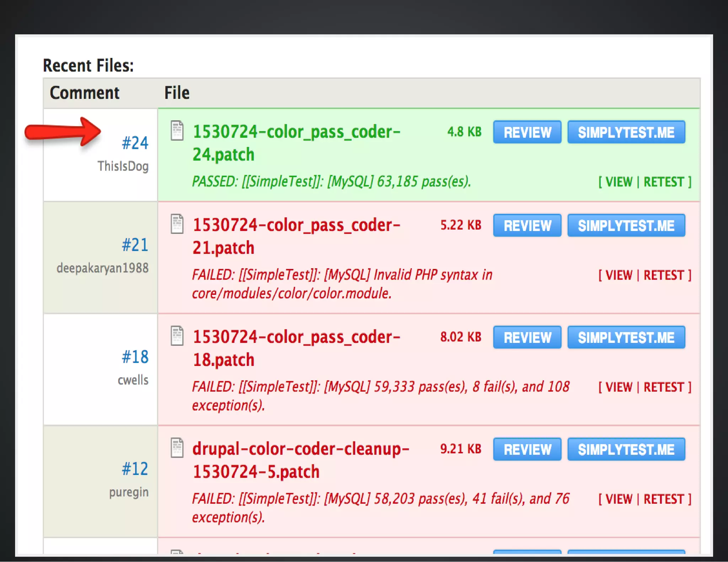Click RETEST link on the passed test result

coord(663,182)
